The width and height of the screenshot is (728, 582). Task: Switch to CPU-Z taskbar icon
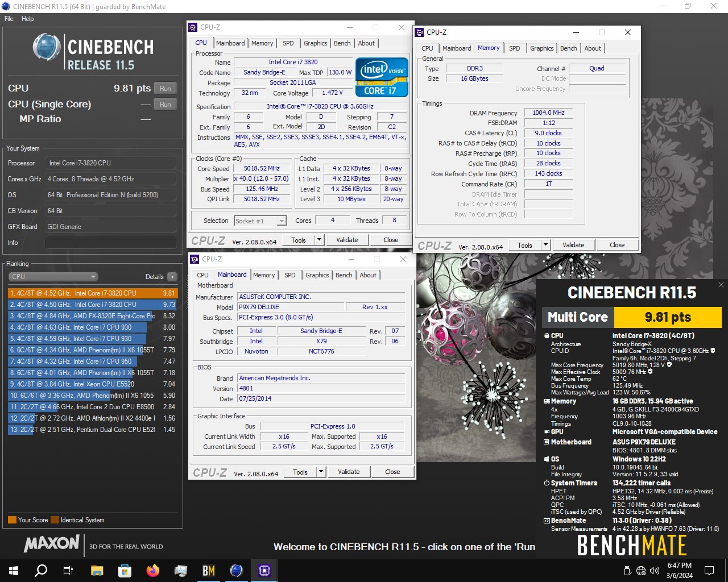264,570
